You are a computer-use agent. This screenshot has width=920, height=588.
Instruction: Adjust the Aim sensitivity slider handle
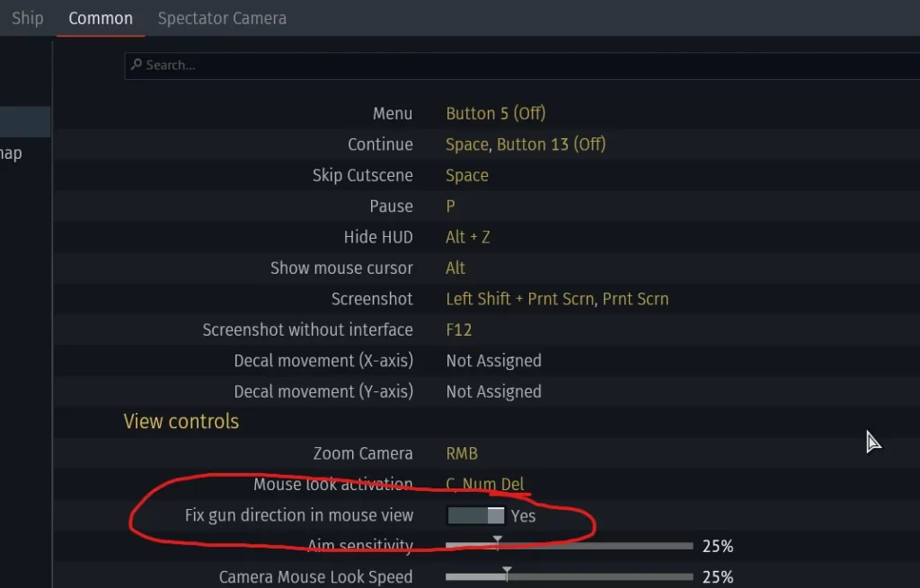[x=498, y=541]
